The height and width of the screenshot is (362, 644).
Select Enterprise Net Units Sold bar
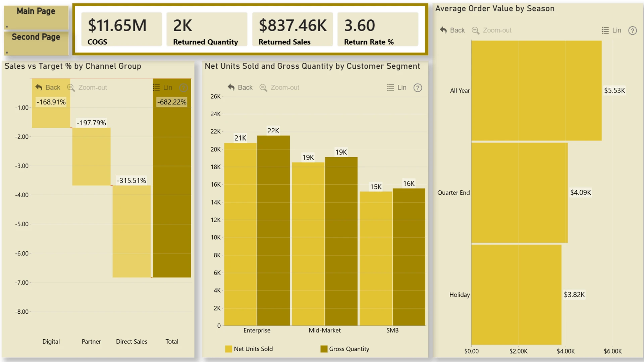point(240,234)
